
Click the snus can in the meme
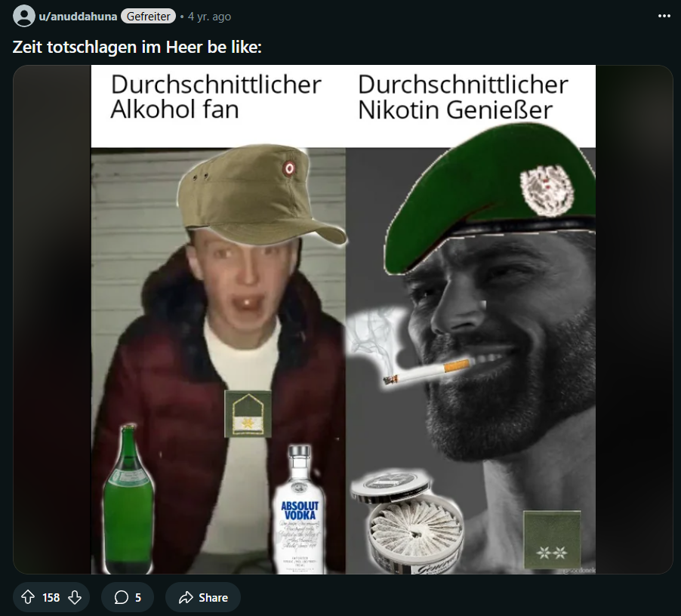(408, 521)
